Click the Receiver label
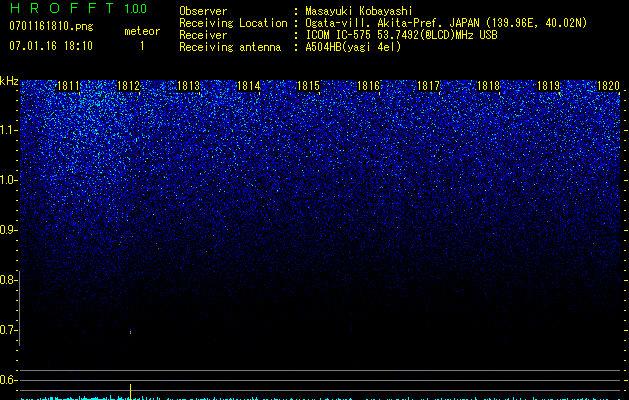 [x=203, y=35]
